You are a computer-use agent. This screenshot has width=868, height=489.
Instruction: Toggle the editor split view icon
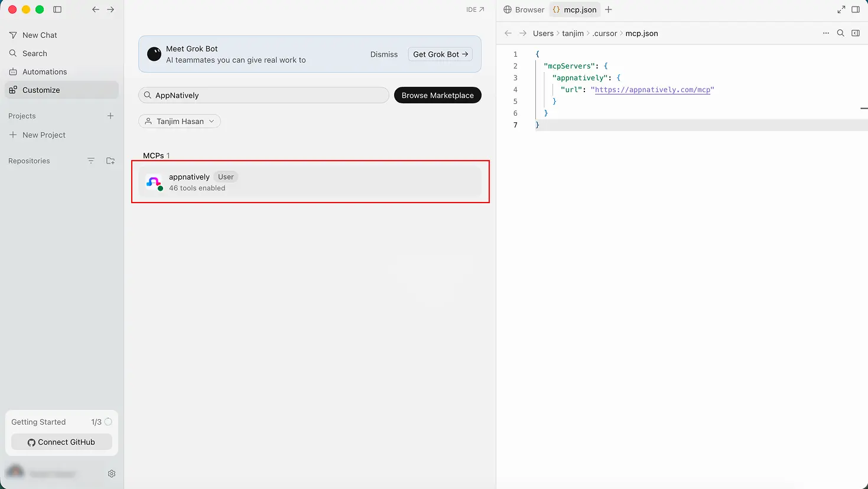pos(856,33)
